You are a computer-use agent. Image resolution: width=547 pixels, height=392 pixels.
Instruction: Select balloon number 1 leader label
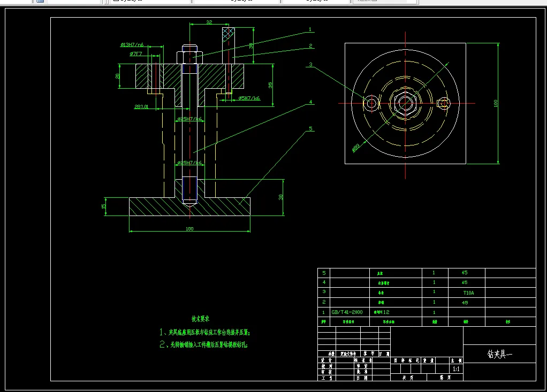[310, 29]
